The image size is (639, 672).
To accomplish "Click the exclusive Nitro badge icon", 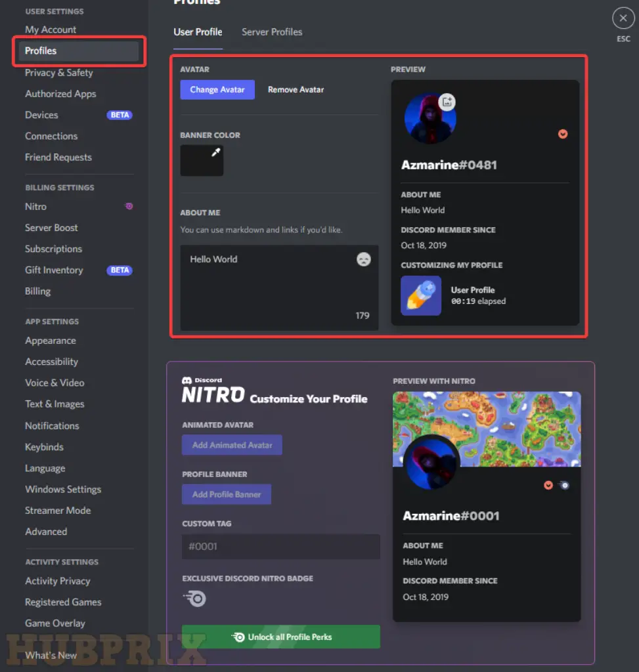I will pos(194,598).
